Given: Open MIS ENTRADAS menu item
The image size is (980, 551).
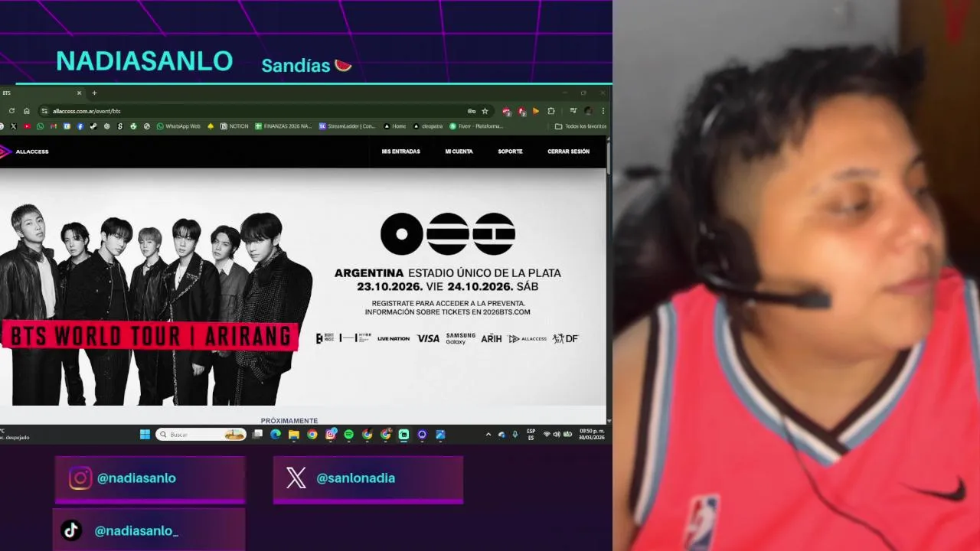Looking at the screenshot, I should pyautogui.click(x=400, y=152).
